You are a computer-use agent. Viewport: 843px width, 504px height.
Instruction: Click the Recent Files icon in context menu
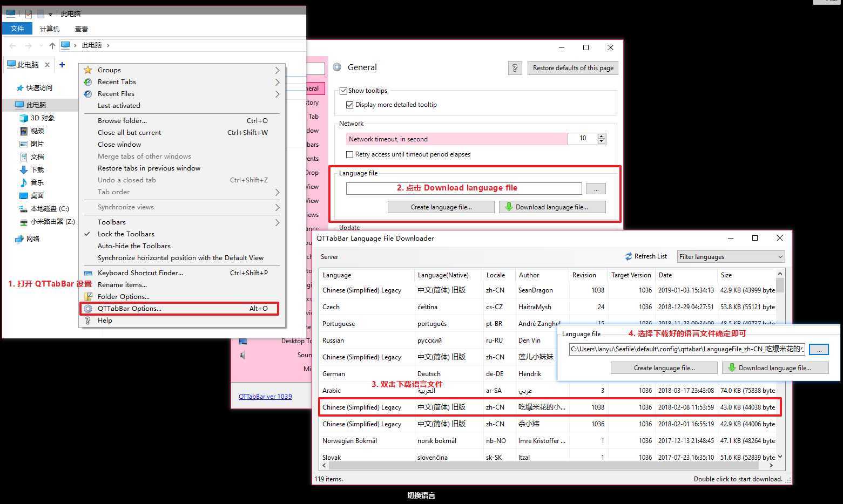(x=88, y=94)
